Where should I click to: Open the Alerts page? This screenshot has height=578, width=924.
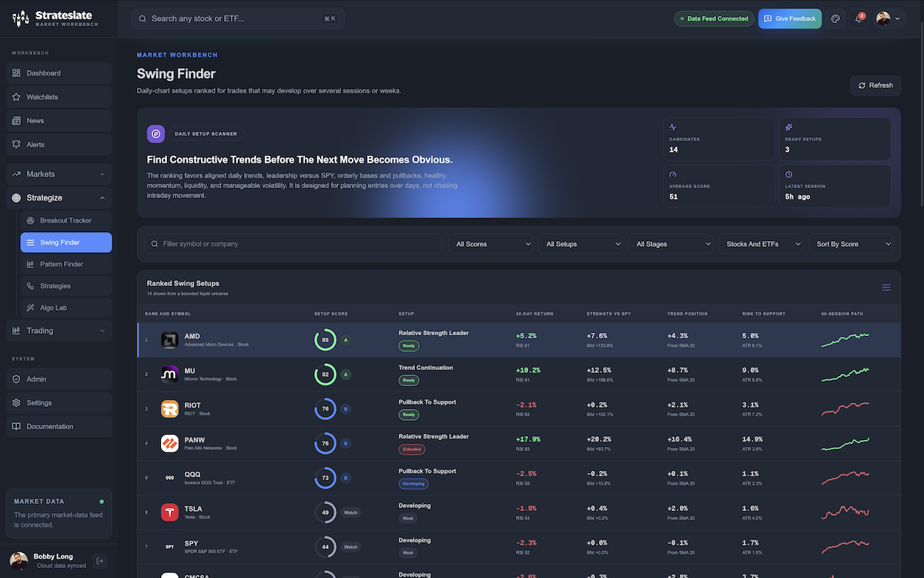tap(59, 145)
